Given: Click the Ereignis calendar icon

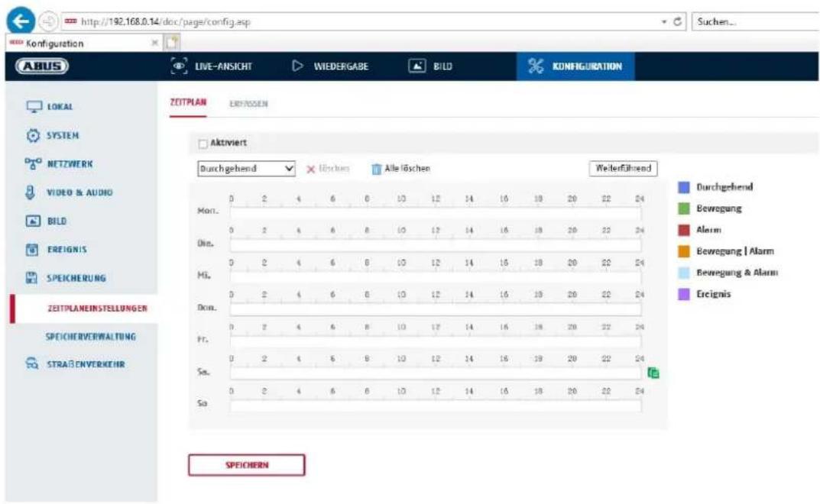Looking at the screenshot, I should [x=32, y=250].
